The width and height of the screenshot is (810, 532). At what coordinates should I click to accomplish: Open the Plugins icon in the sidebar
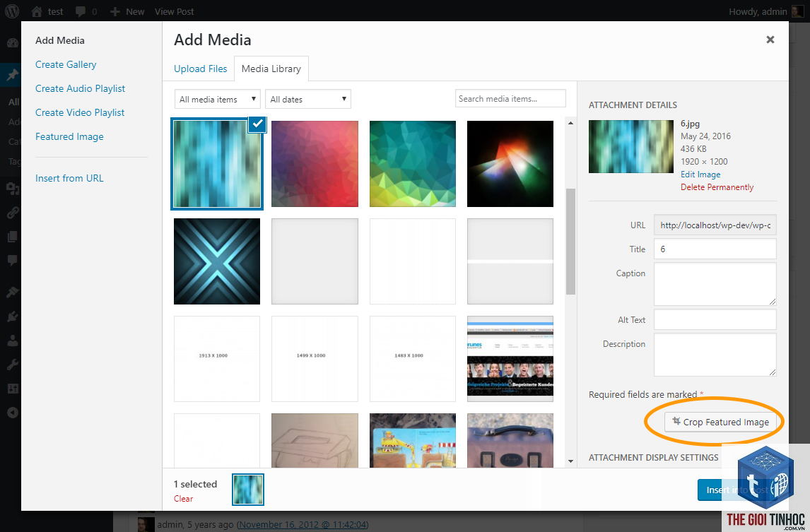click(x=13, y=317)
